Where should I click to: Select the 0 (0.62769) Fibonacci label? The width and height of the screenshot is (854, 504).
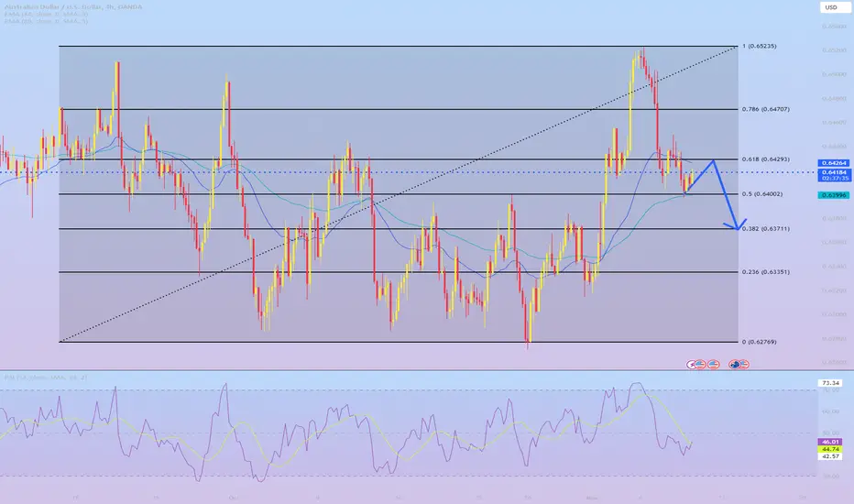click(760, 342)
